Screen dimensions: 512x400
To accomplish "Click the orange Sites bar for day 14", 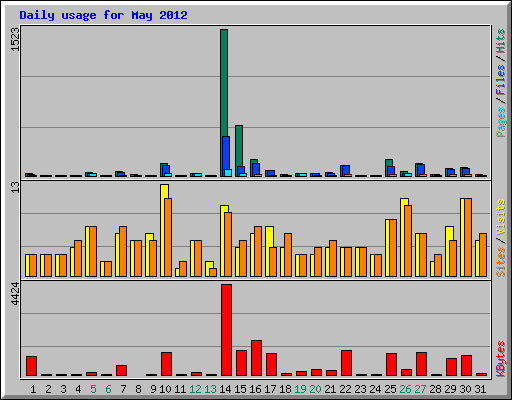I will coord(228,244).
